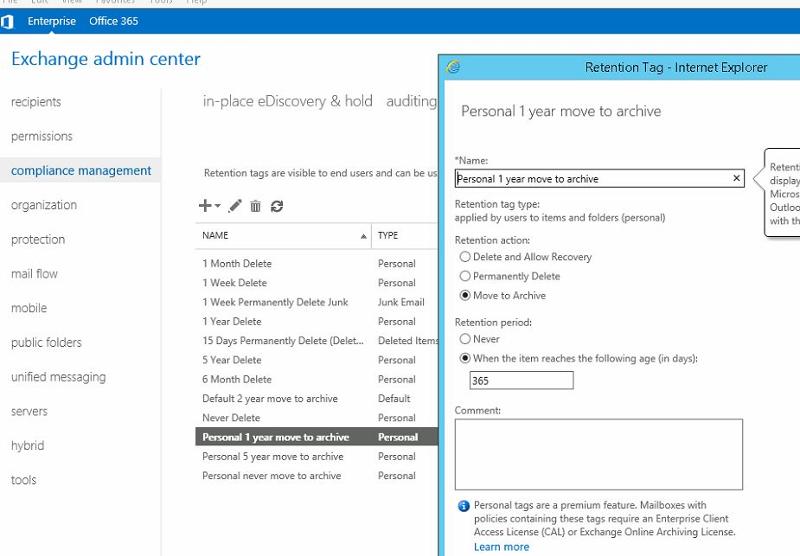This screenshot has height=556, width=800.
Task: Click the blue info icon near Personal tags note
Action: (463, 506)
